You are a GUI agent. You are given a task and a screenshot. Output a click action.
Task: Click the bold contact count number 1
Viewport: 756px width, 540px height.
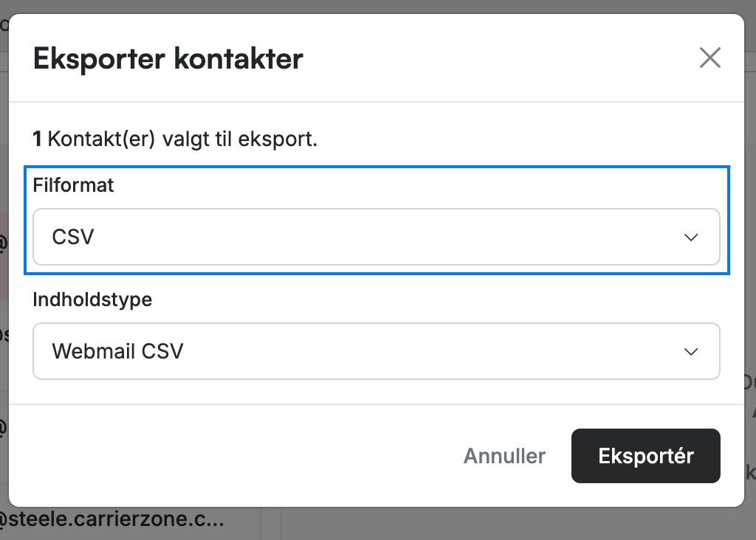coord(37,139)
